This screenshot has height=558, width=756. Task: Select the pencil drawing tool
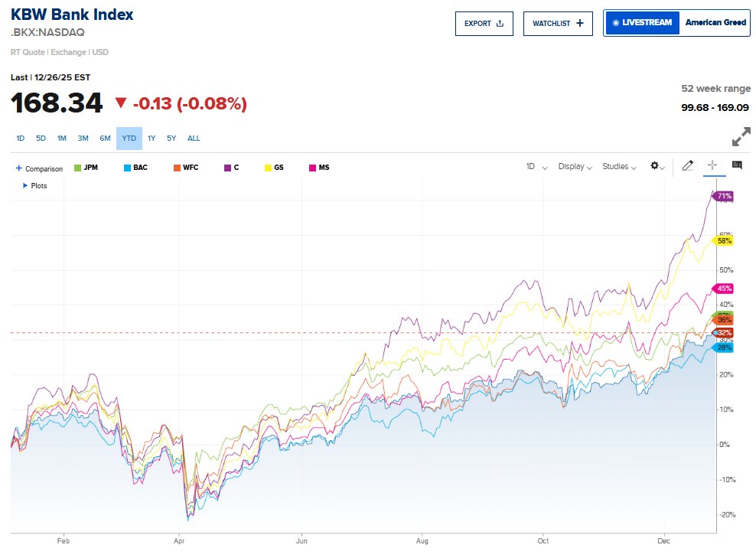687,165
